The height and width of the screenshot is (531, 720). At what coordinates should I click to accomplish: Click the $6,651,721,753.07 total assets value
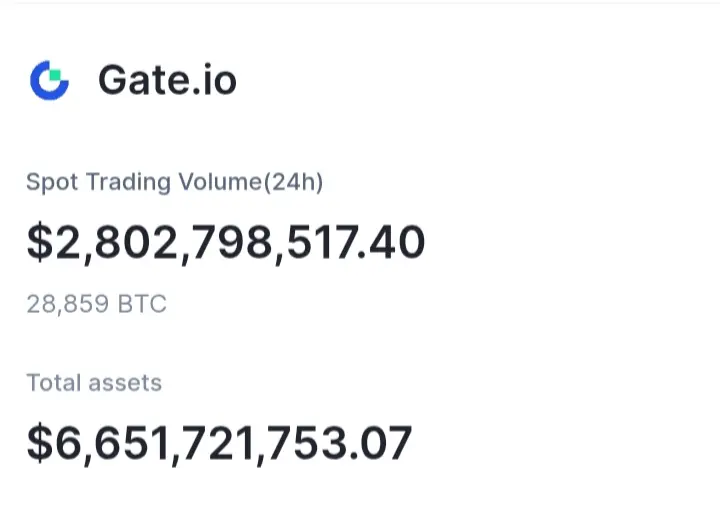click(219, 443)
